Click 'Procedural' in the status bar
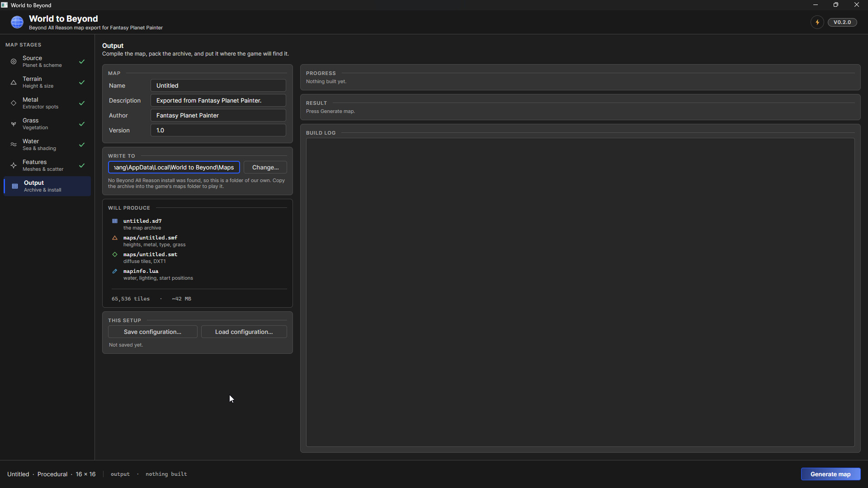Image resolution: width=868 pixels, height=488 pixels. pos(52,474)
